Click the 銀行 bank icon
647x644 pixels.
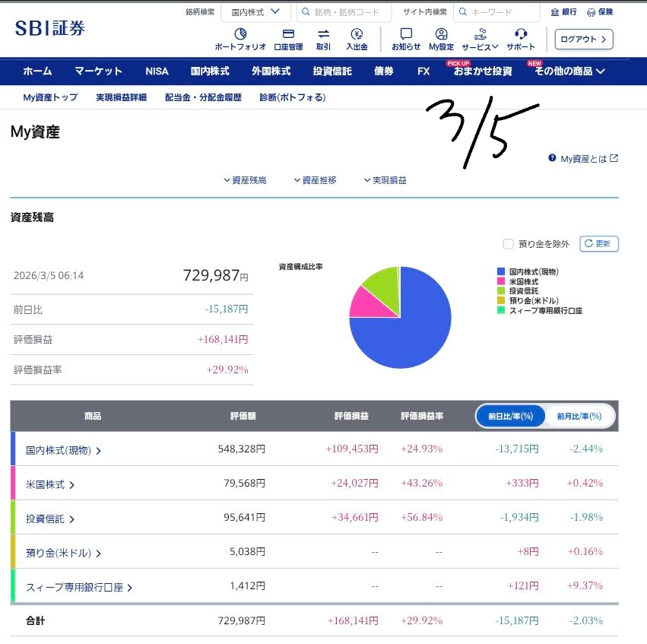click(555, 12)
